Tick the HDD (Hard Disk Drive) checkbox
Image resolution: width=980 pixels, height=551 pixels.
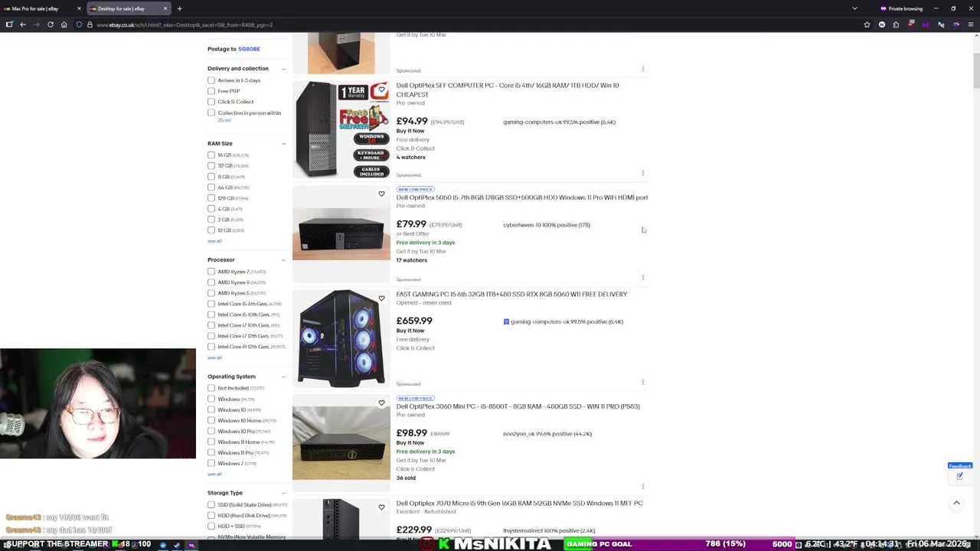click(211, 515)
